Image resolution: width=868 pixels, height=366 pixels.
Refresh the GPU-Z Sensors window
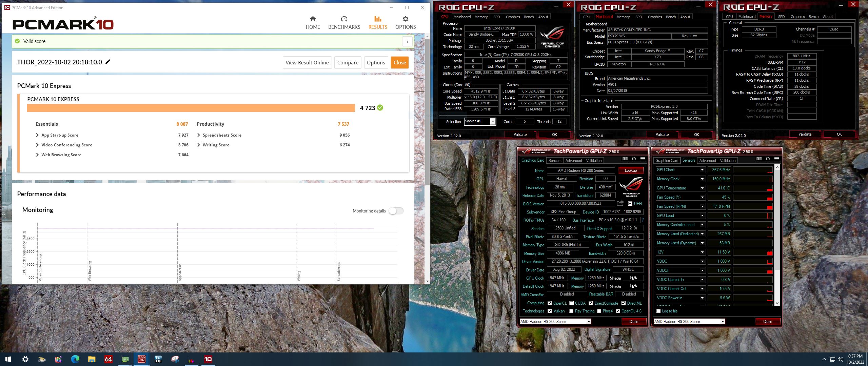pyautogui.click(x=768, y=159)
